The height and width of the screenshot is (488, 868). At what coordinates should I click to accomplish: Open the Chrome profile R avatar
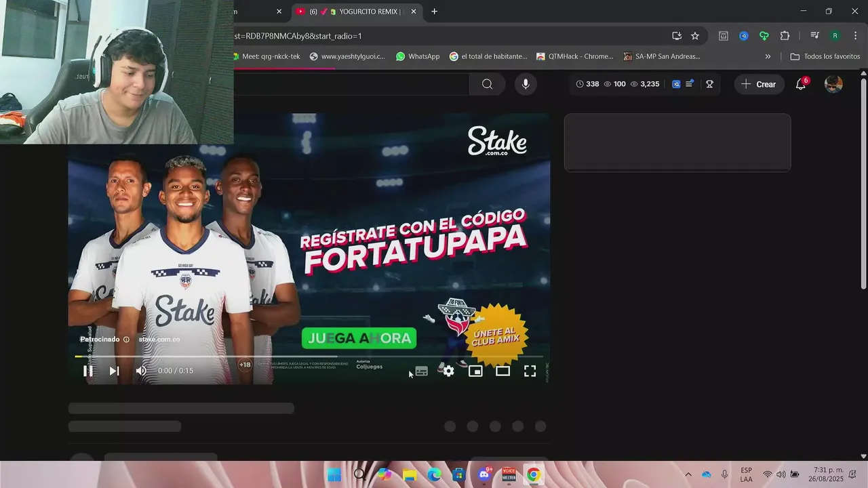click(x=835, y=36)
